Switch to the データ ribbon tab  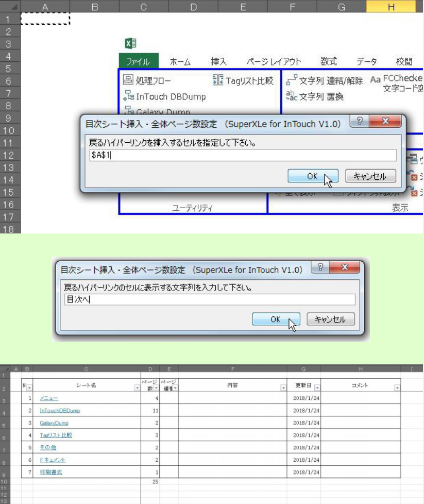pos(366,61)
